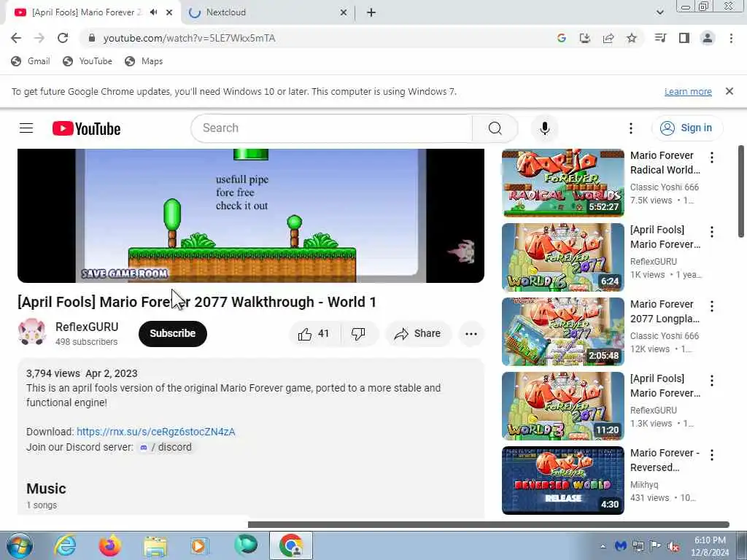Open Windows Explorer from taskbar

[x=155, y=545]
